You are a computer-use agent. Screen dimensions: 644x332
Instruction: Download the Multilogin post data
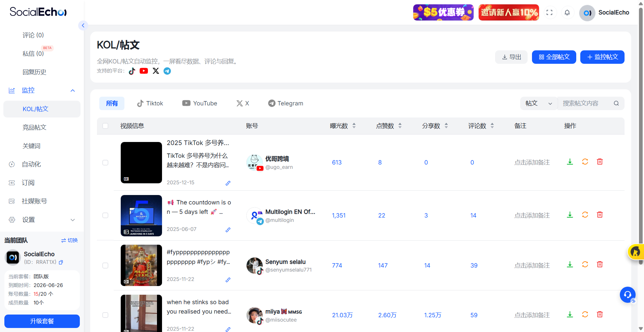coord(570,215)
